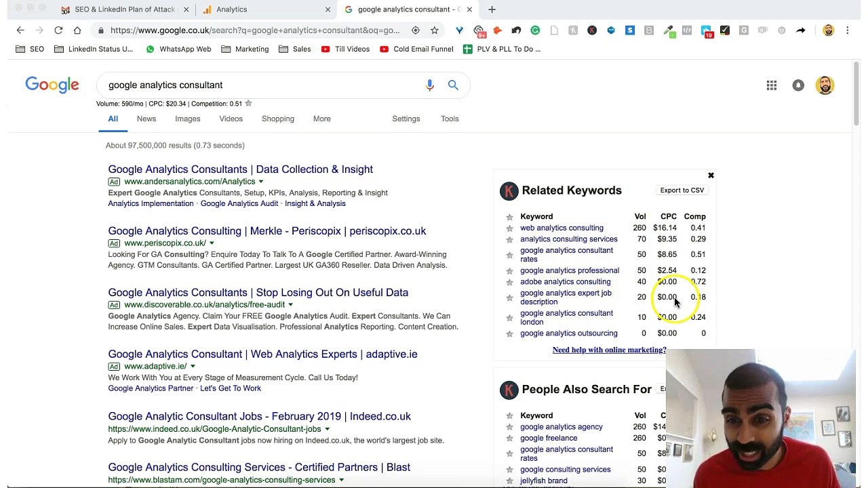The height and width of the screenshot is (488, 868).
Task: Go back with the browser back arrow
Action: click(x=20, y=30)
